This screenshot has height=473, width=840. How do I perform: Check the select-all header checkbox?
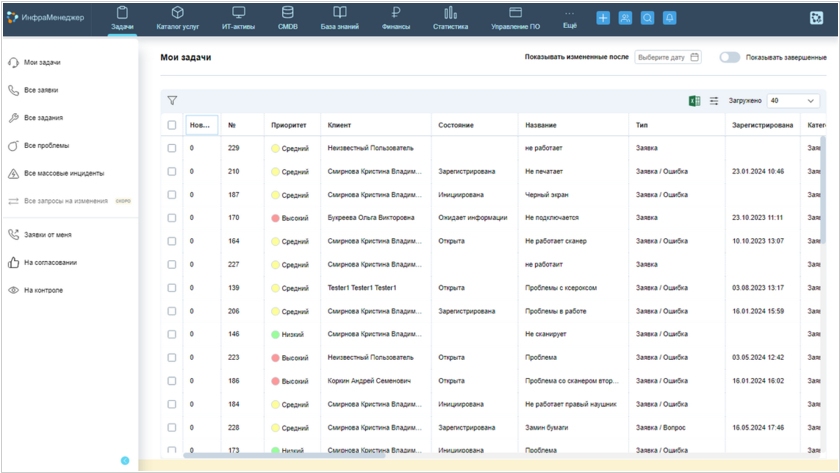click(x=171, y=125)
